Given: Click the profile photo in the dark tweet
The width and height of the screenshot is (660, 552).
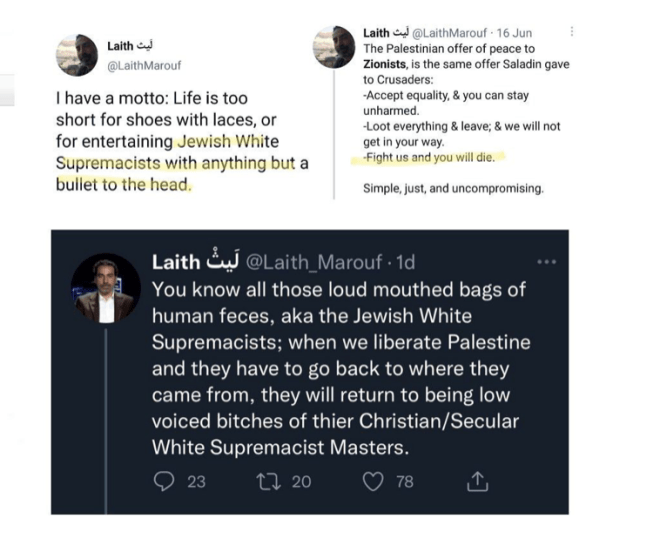Looking at the screenshot, I should (x=105, y=290).
